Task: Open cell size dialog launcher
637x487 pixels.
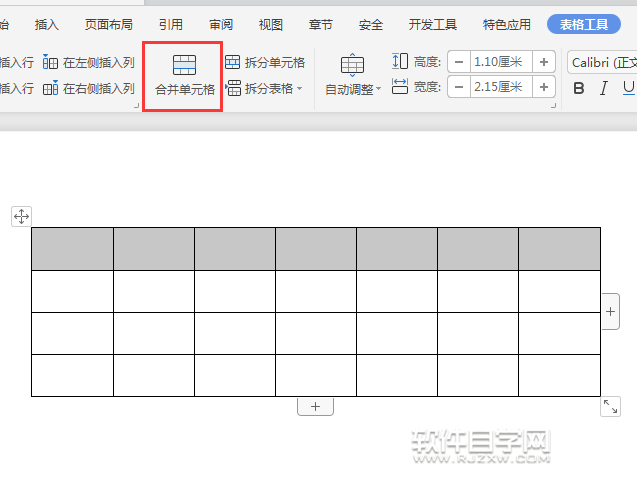Action: [x=553, y=106]
